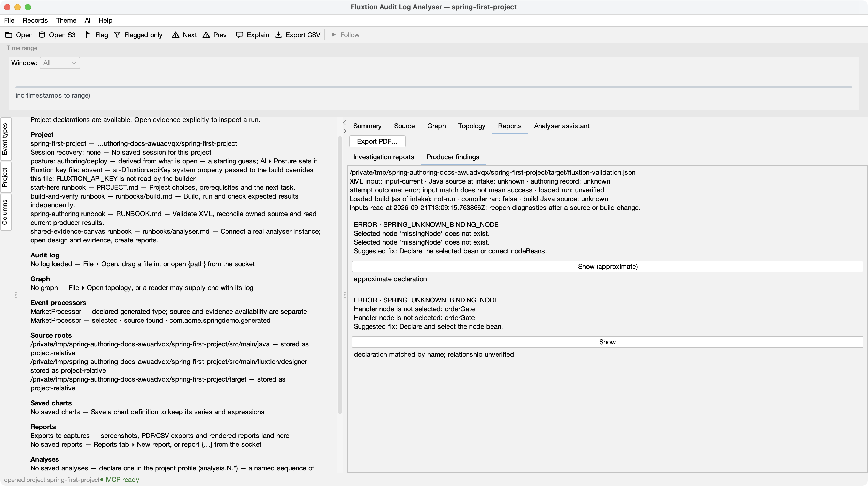Click the splitter grip between panes
The width and height of the screenshot is (868, 486).
pyautogui.click(x=344, y=295)
